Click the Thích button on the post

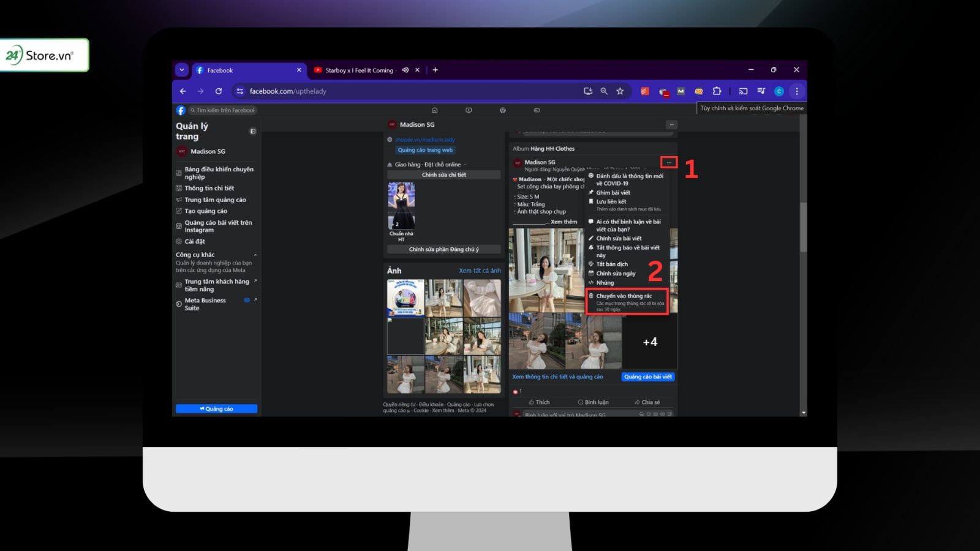(539, 402)
